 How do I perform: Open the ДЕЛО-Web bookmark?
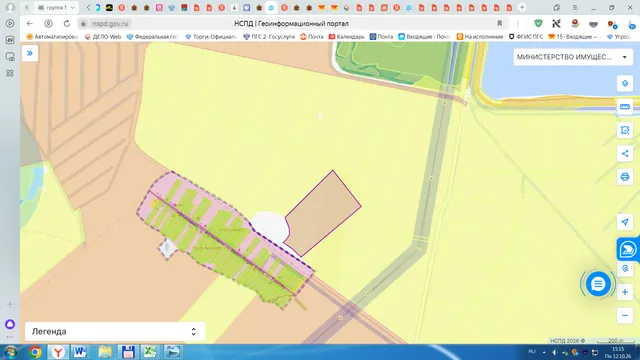point(103,37)
